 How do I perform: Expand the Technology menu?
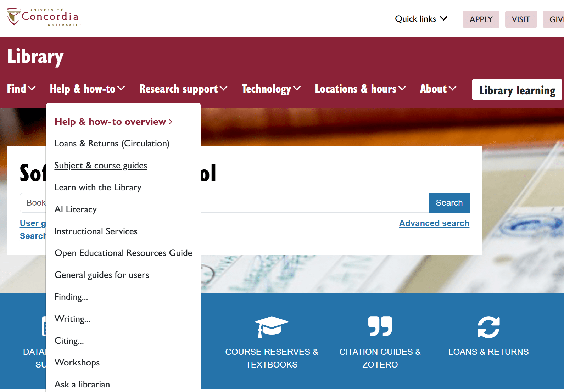tap(271, 89)
